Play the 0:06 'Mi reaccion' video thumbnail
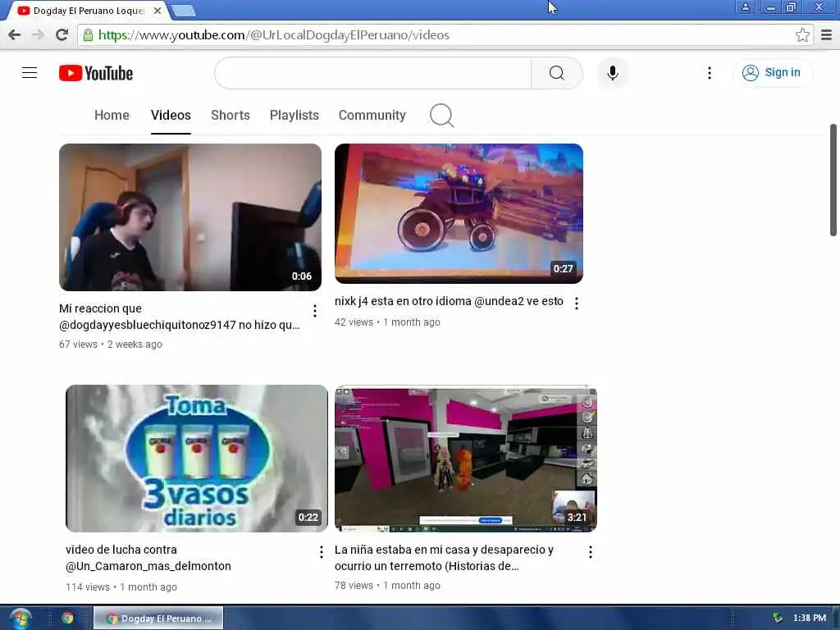This screenshot has height=630, width=840. [190, 217]
